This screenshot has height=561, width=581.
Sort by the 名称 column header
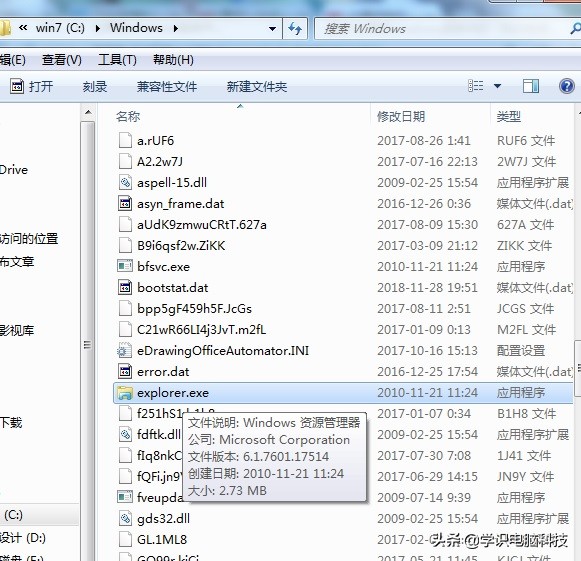[128, 117]
